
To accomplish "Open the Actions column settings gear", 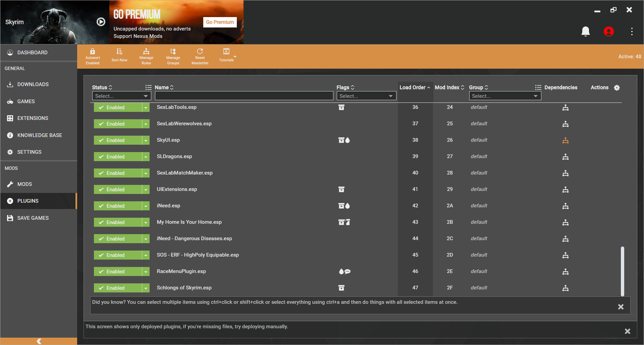I will tap(617, 88).
